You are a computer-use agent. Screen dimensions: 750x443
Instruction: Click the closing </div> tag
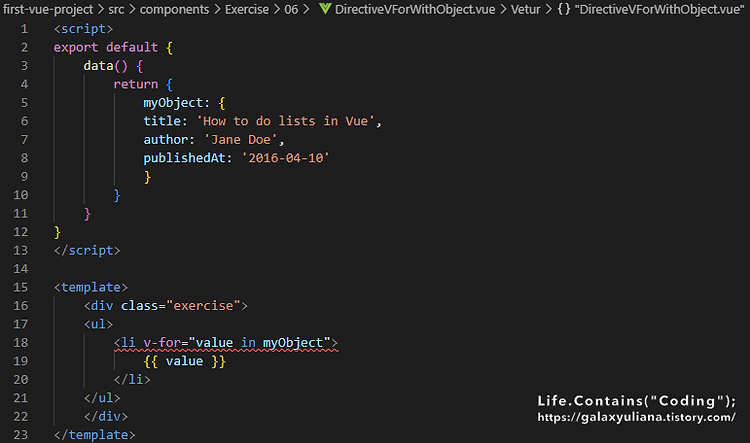(106, 417)
